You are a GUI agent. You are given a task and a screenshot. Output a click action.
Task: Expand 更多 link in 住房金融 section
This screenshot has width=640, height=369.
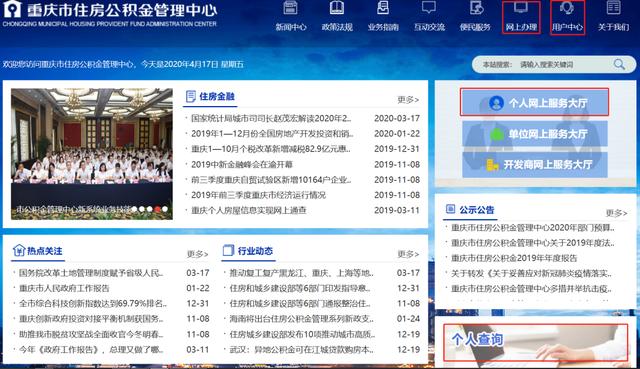(x=408, y=99)
